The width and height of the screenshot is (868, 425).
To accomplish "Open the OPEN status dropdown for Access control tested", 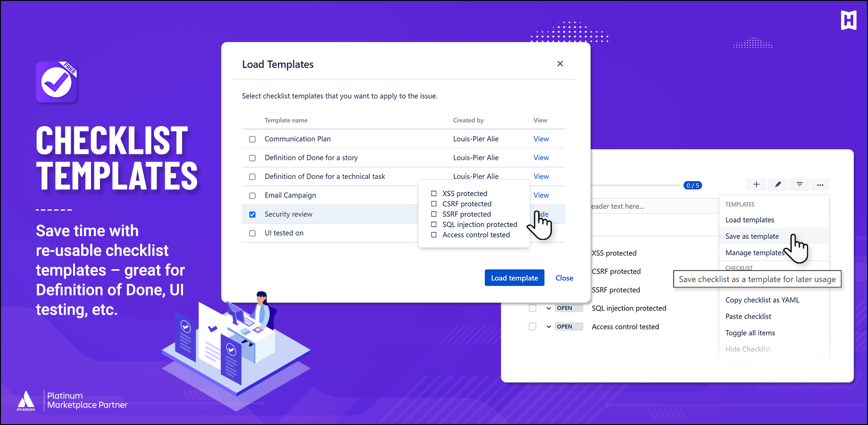I will click(568, 326).
